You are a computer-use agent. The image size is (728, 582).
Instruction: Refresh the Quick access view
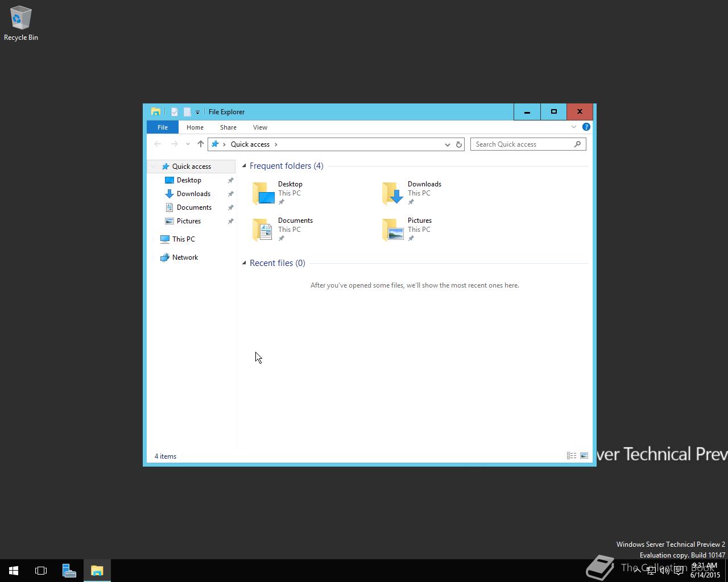coord(459,144)
